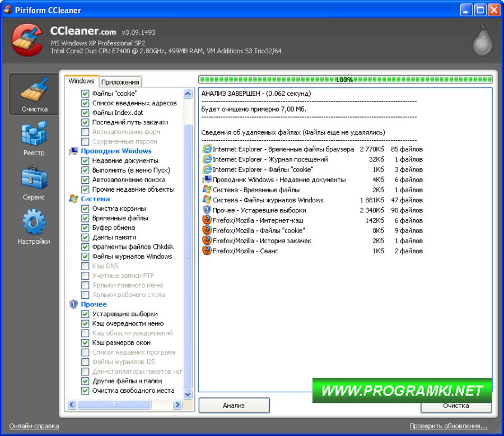Viewport: 504px width, 436px height.
Task: Click the Проводник Windows group header
Action: coord(116,151)
